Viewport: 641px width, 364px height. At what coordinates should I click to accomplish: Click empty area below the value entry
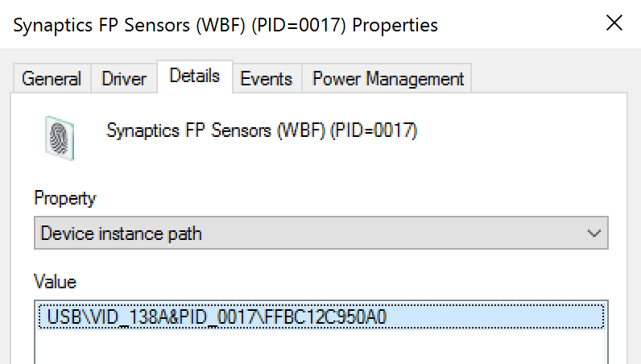(x=320, y=346)
